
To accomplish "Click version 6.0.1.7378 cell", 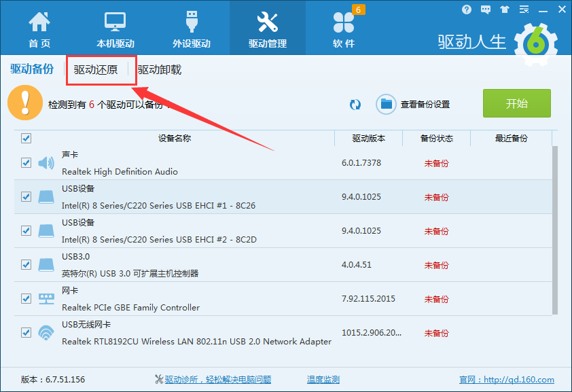I will 361,162.
